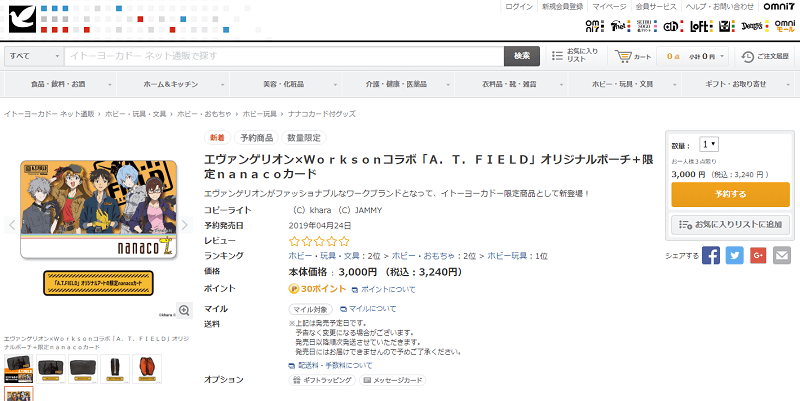Viewport: 800px width, 401px height.
Task: Click ranking link ホビー・おもちゃ
Action: (x=422, y=256)
